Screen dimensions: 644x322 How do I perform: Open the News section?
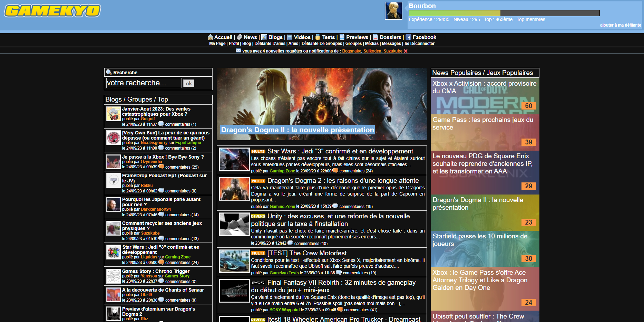click(250, 37)
